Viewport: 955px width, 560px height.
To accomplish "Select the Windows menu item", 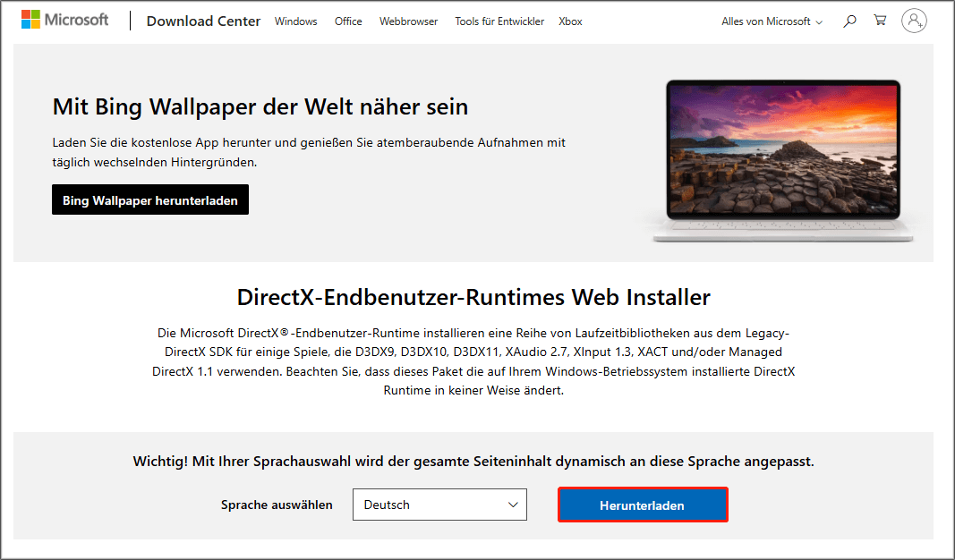I will (x=295, y=21).
